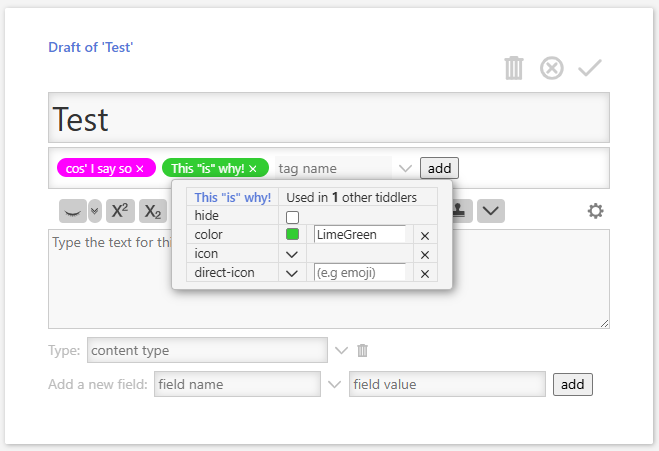Click the tiddler body text area
The image size is (659, 451).
tap(329, 279)
